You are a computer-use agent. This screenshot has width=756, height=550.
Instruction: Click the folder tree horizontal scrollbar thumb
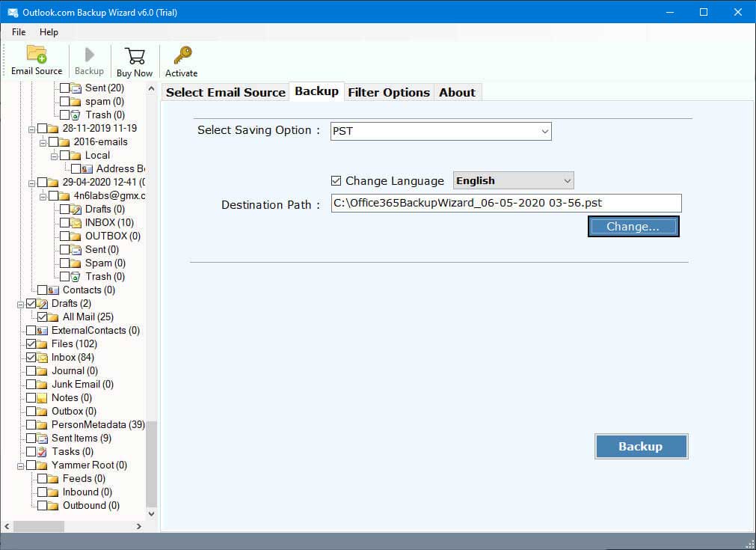coord(39,526)
